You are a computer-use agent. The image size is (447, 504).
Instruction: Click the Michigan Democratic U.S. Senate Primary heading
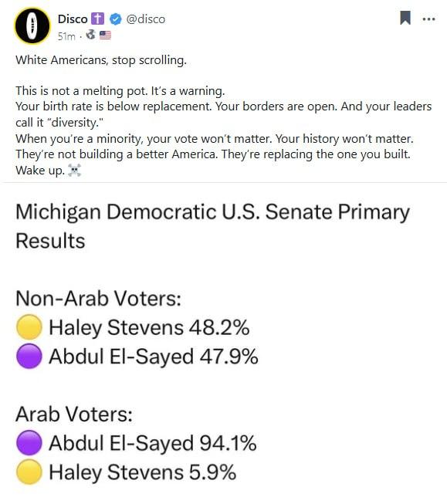[x=212, y=226]
